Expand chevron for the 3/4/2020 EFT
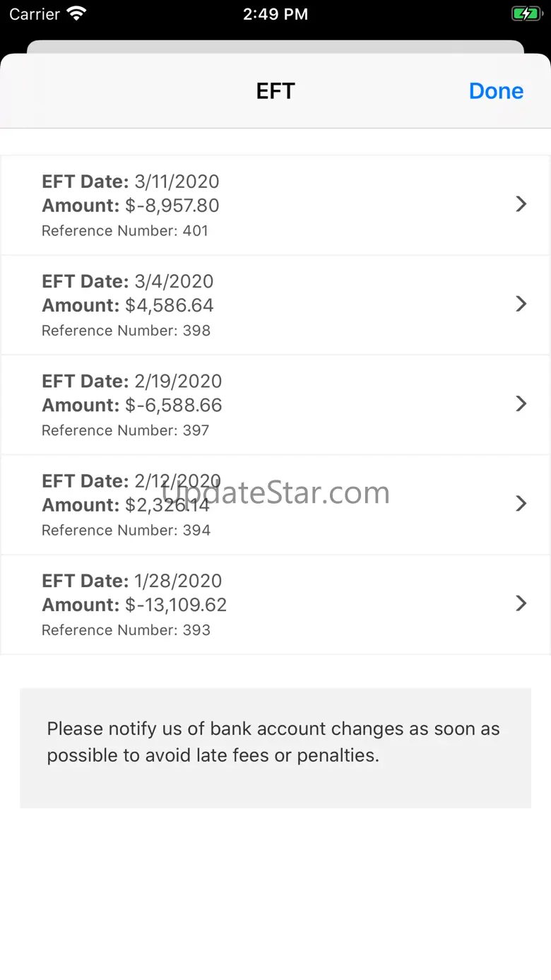The height and width of the screenshot is (980, 551). click(521, 304)
